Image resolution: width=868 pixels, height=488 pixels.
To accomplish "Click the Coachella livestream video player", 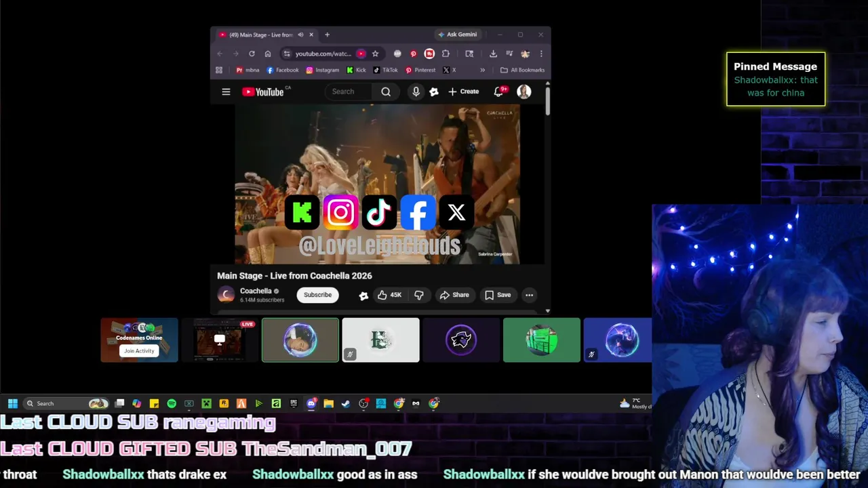I will (377, 183).
